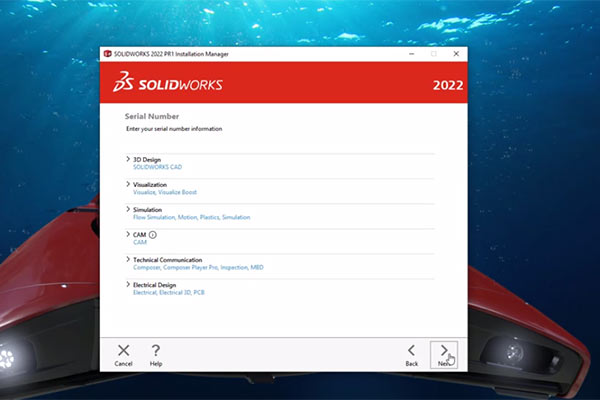Viewport: 600px width, 400px height.
Task: Expand the Simulation section
Action: tap(128, 209)
